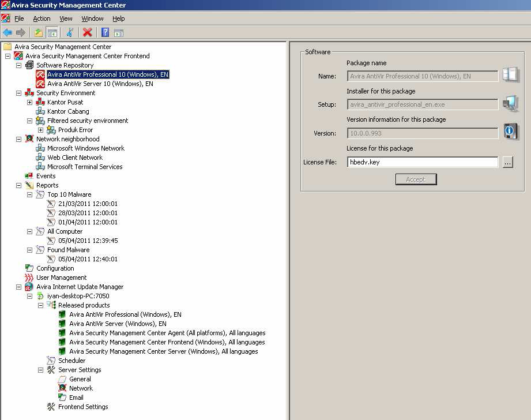
Task: Click the Security Environment icon
Action: (x=29, y=92)
